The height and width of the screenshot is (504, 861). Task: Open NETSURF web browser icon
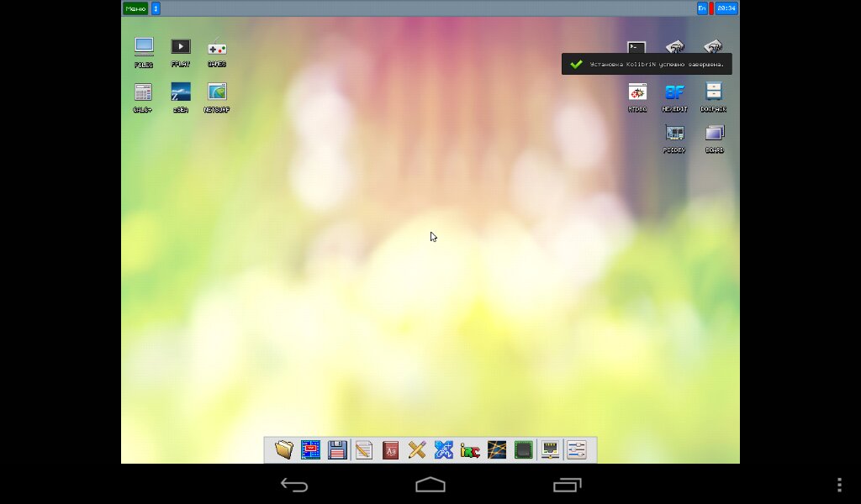pyautogui.click(x=217, y=93)
